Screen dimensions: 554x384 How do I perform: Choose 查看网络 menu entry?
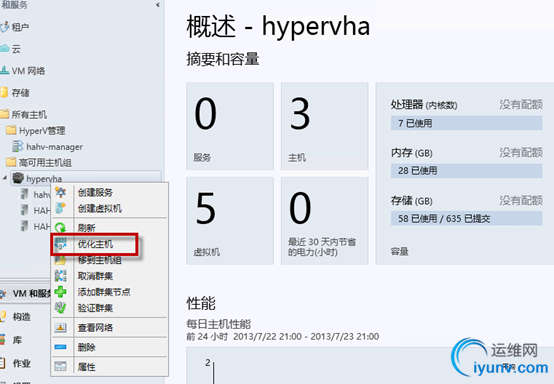[x=95, y=327]
